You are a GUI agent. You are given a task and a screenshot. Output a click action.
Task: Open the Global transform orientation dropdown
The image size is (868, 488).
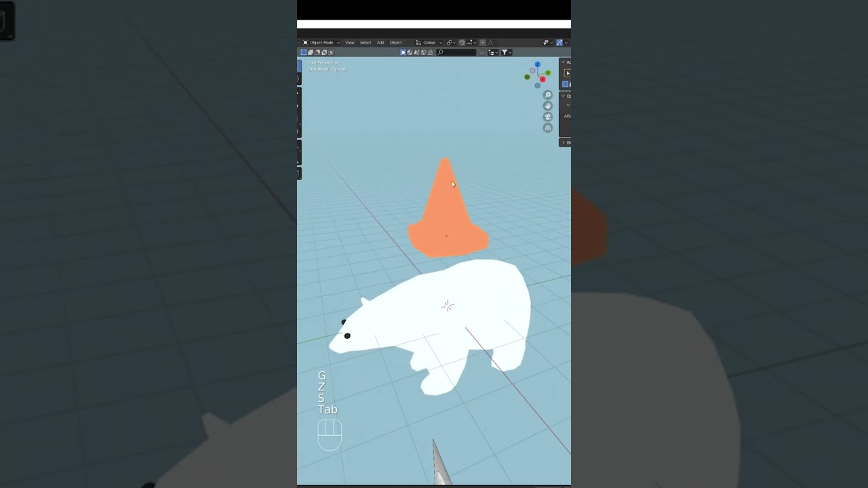click(429, 43)
